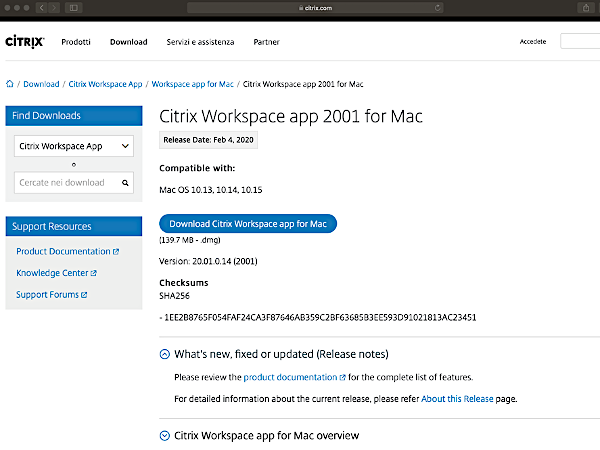The height and width of the screenshot is (450, 600).
Task: Click the download search magnifier icon
Action: pyautogui.click(x=125, y=183)
